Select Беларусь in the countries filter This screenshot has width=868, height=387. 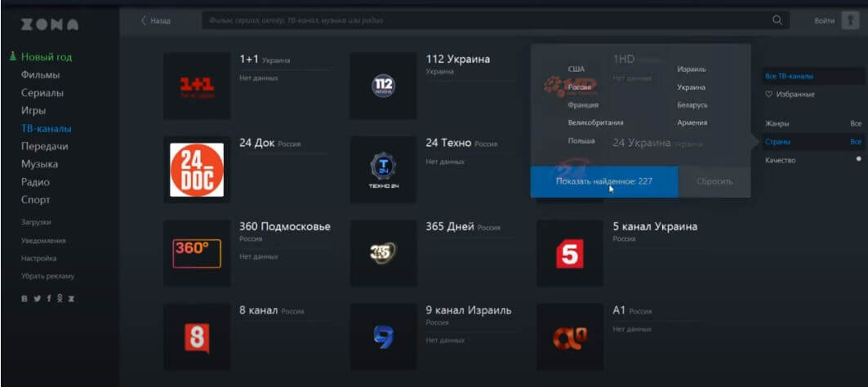[692, 105]
